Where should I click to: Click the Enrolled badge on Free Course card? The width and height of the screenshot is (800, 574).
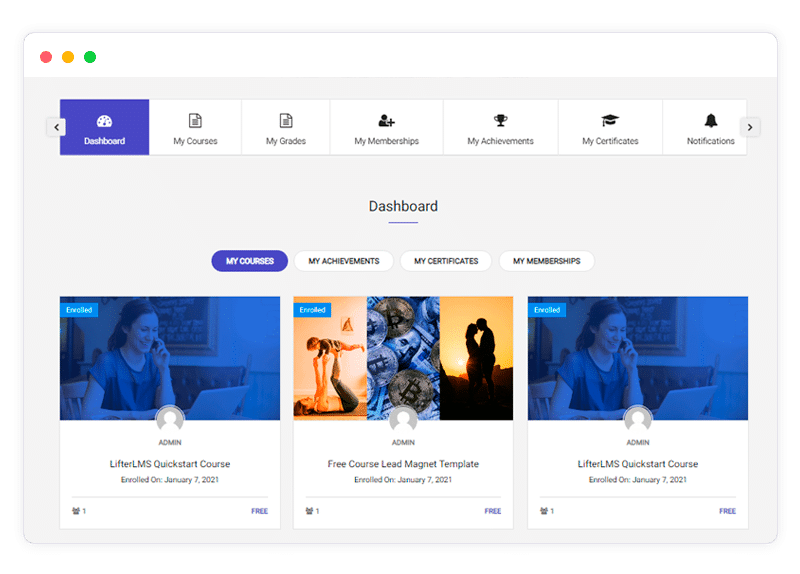pos(312,310)
